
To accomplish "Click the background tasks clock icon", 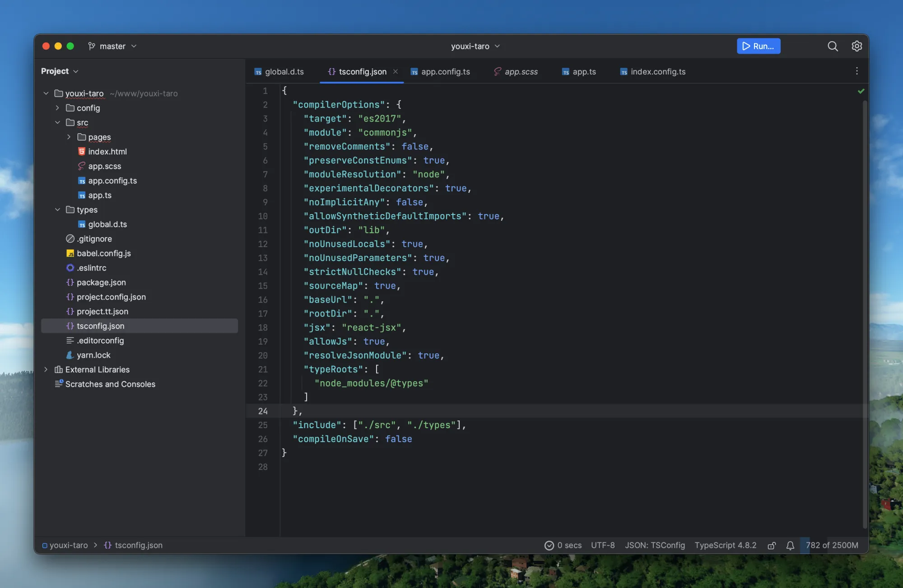I will click(x=549, y=546).
